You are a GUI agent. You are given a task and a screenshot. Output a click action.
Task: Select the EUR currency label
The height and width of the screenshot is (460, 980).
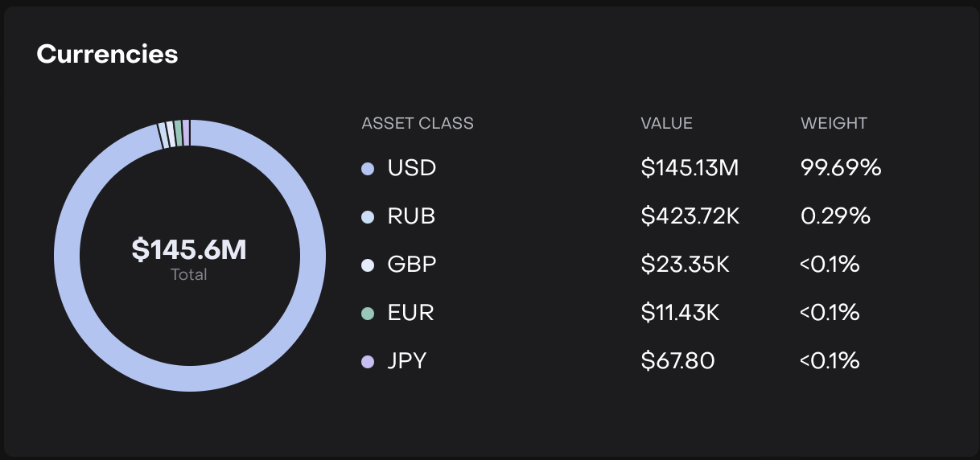click(410, 313)
